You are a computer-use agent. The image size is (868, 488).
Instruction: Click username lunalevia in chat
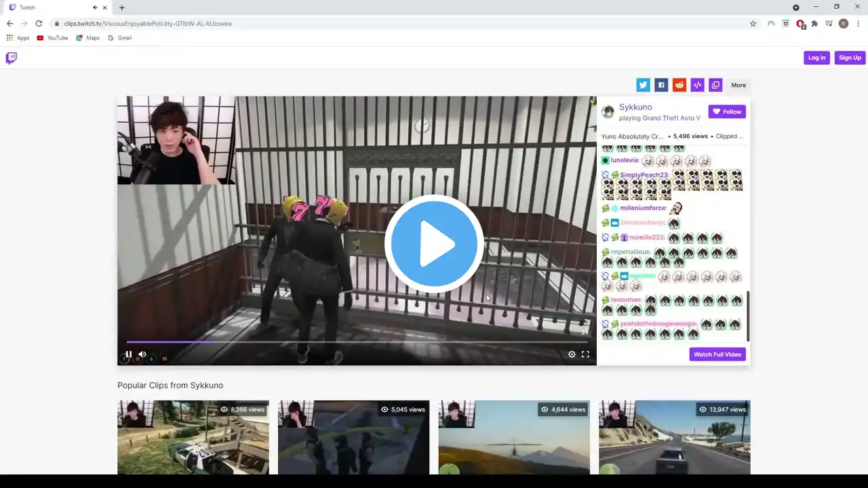(625, 161)
